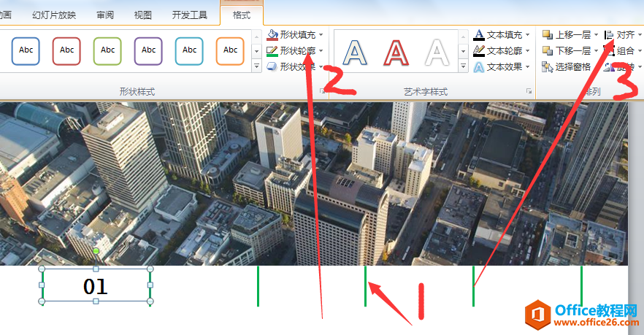Click the 下移一层 send backward icon
The width and height of the screenshot is (644, 335).
tap(548, 51)
